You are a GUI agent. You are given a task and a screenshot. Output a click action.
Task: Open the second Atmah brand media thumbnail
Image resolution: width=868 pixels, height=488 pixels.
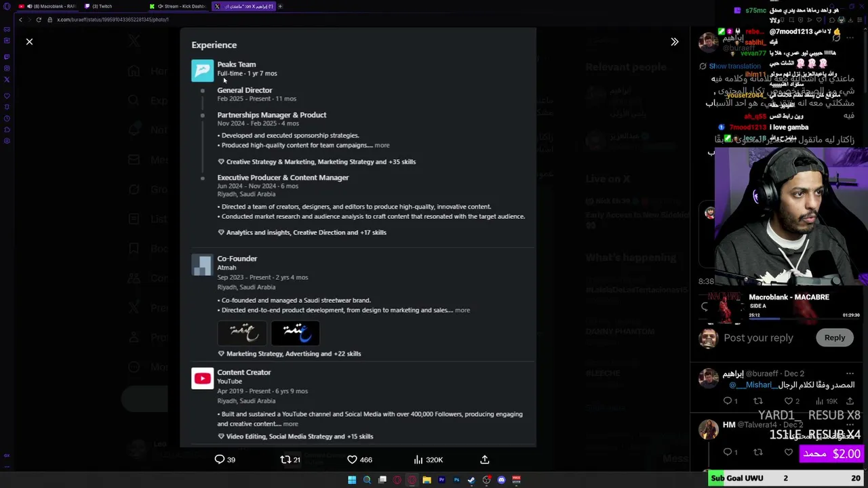tap(295, 332)
